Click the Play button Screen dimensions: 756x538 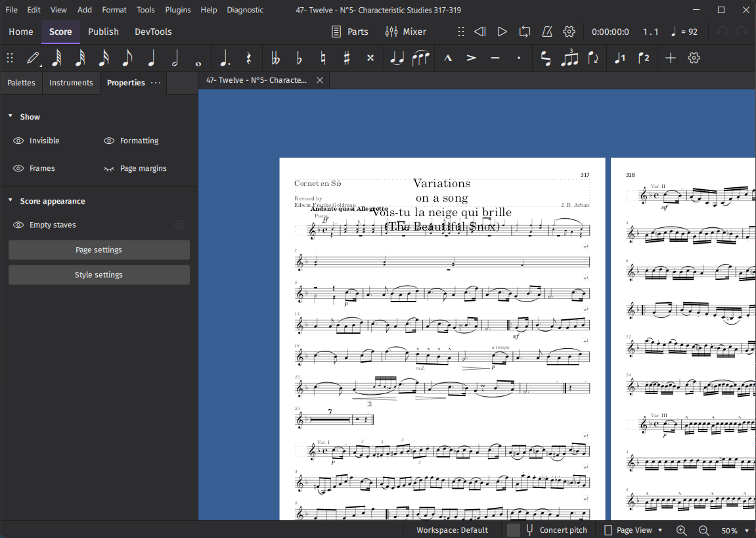(502, 32)
